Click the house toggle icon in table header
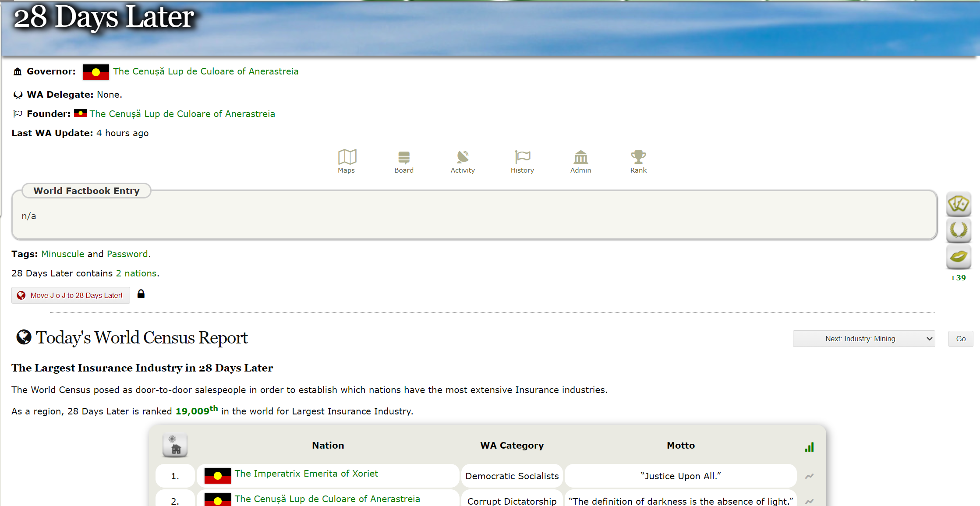Screen dimensions: 980x506 pyautogui.click(x=175, y=446)
